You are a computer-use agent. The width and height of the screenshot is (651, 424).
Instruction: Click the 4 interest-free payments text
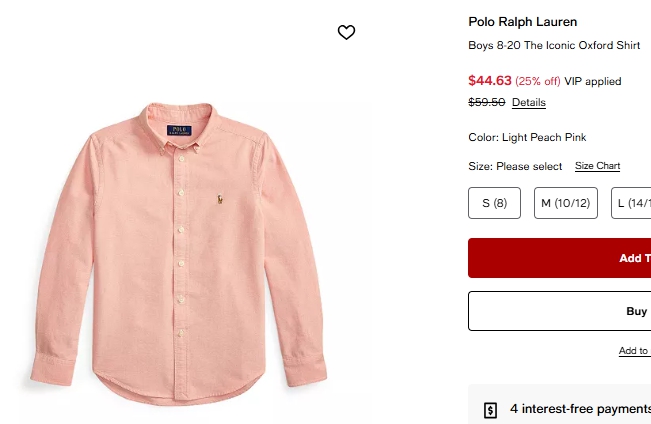(x=580, y=409)
